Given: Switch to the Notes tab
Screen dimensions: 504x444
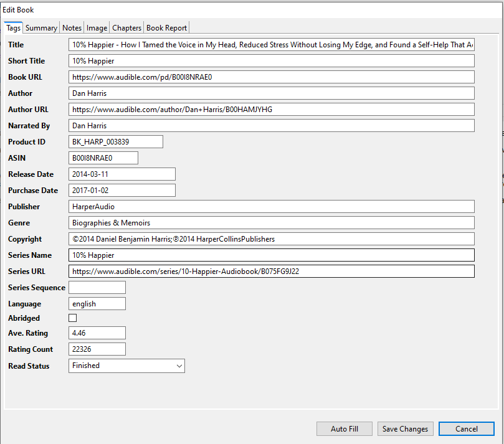Looking at the screenshot, I should pos(71,27).
